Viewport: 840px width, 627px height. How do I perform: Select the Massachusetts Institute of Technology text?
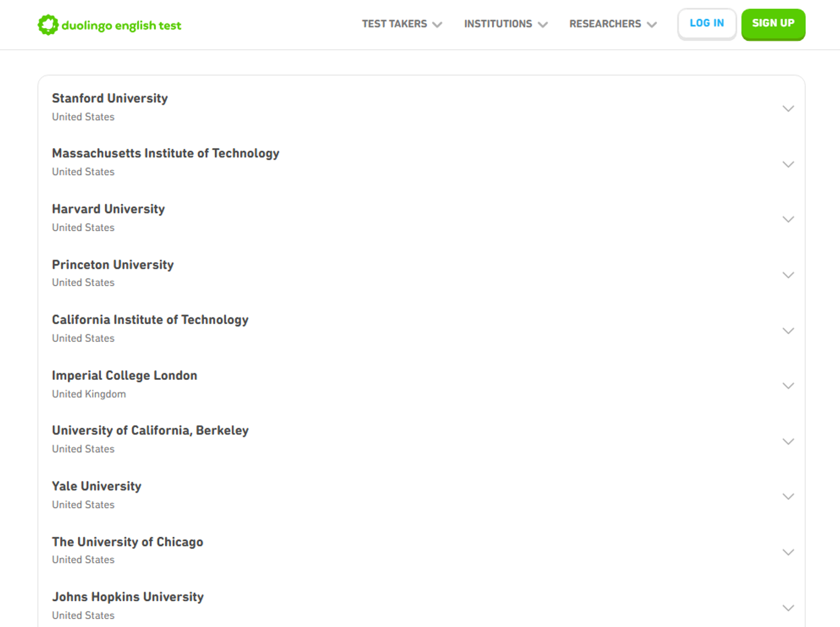tap(166, 154)
